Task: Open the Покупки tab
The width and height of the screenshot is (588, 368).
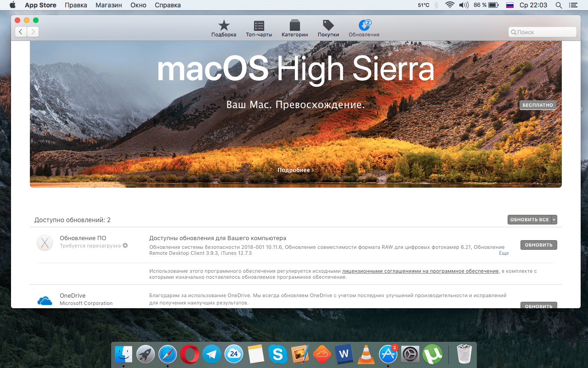Action: click(328, 29)
